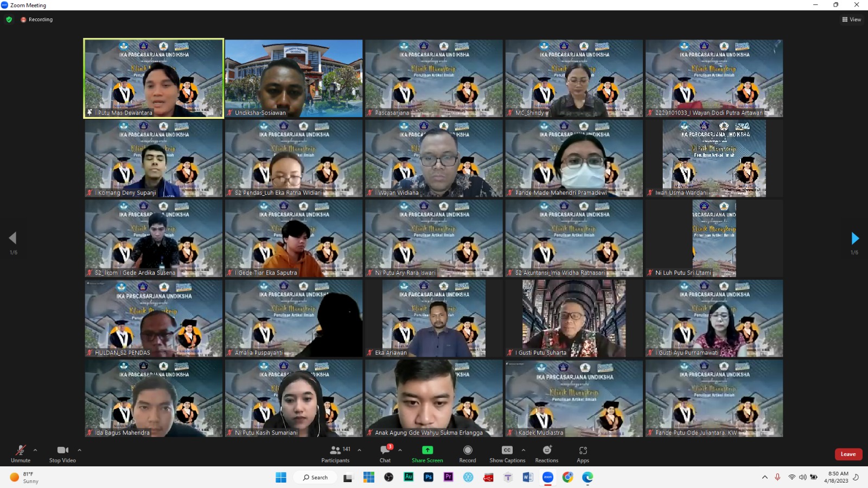
Task: Open Adobe Audition from taskbar
Action: (x=409, y=477)
